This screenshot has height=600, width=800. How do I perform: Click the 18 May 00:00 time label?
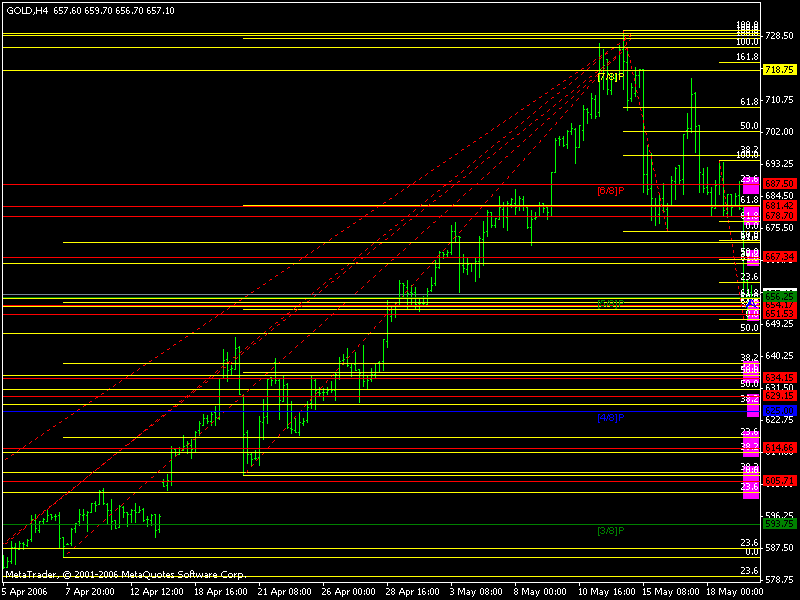[735, 592]
